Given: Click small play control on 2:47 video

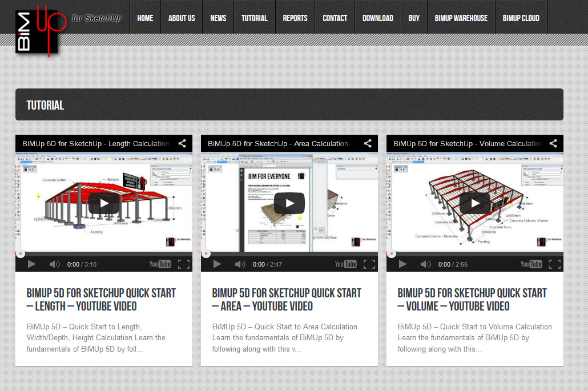Looking at the screenshot, I should [x=217, y=264].
